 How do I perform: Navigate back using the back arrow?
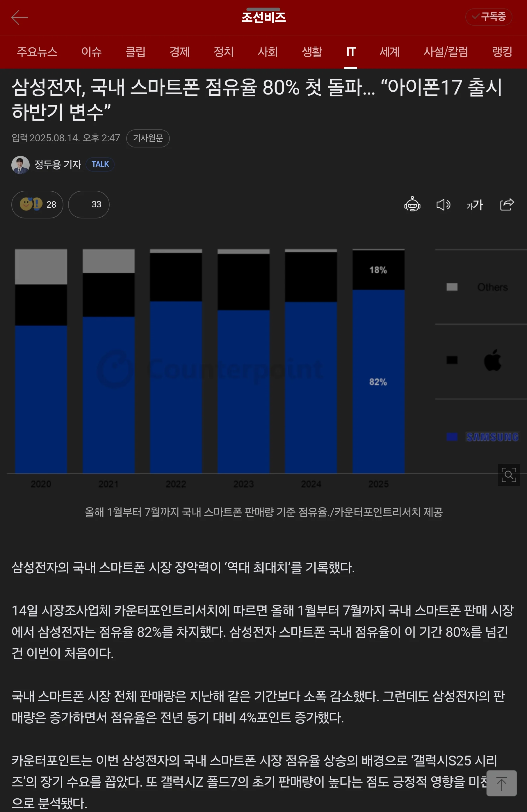pyautogui.click(x=19, y=17)
